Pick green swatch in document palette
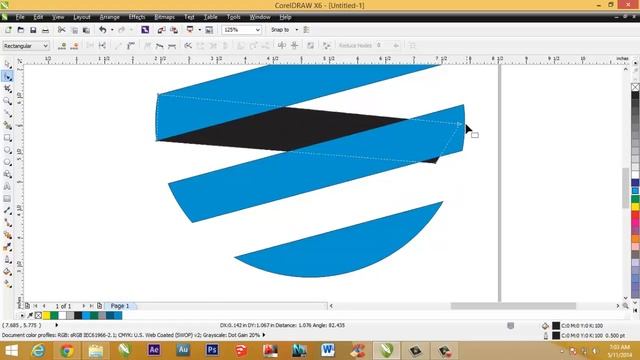This screenshot has width=640, height=360. click(x=54, y=316)
